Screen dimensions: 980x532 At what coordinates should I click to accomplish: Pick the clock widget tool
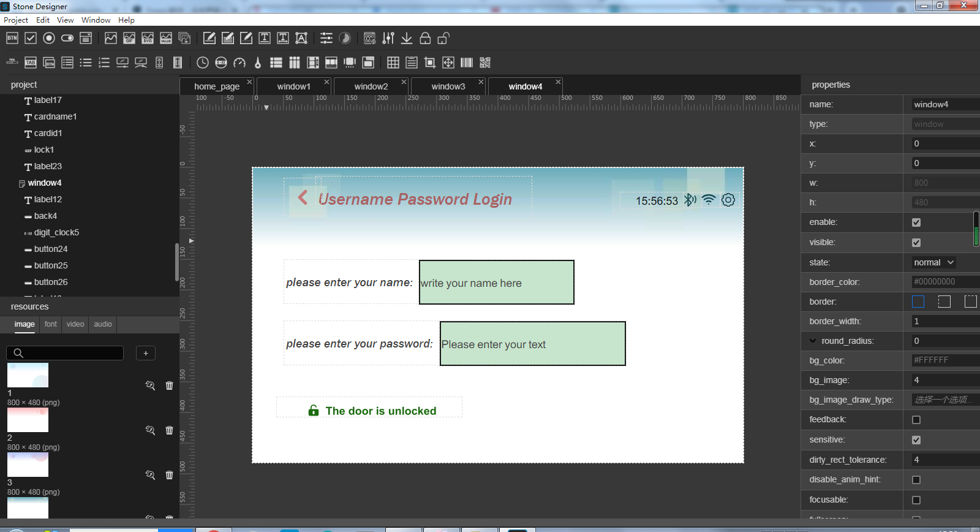203,63
